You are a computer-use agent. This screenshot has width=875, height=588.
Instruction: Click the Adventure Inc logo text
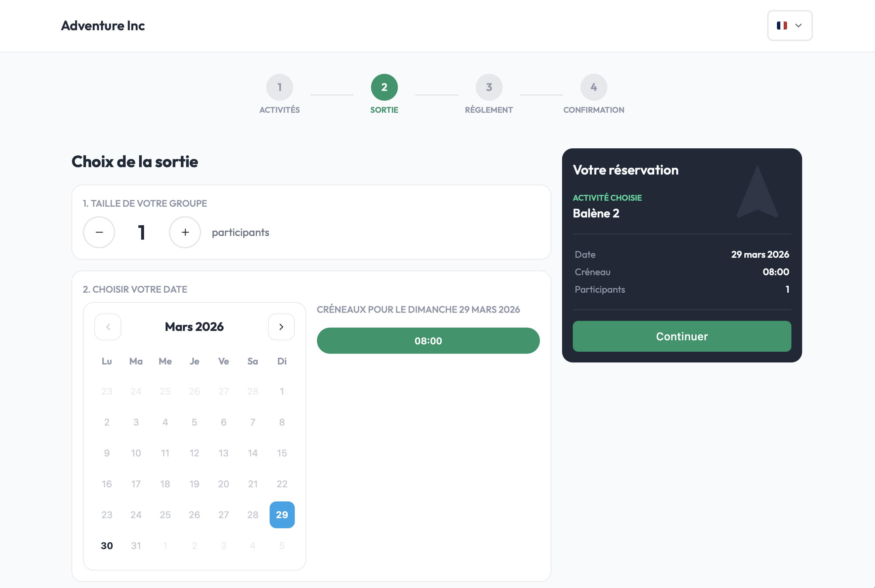coord(103,26)
